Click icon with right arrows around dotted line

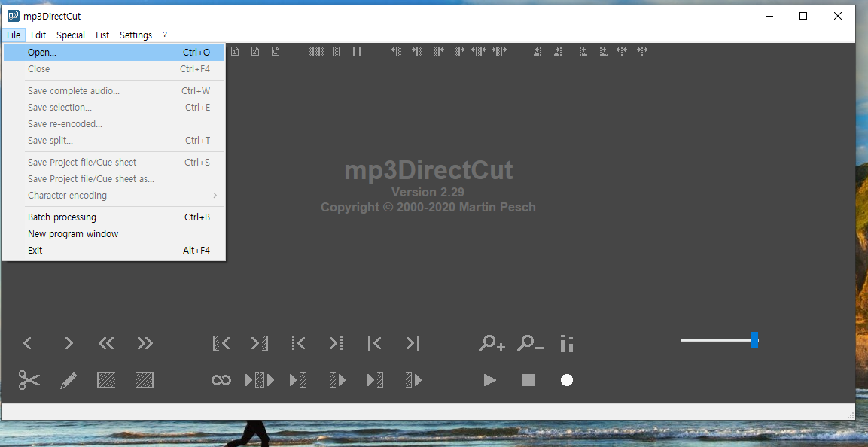tap(642, 51)
